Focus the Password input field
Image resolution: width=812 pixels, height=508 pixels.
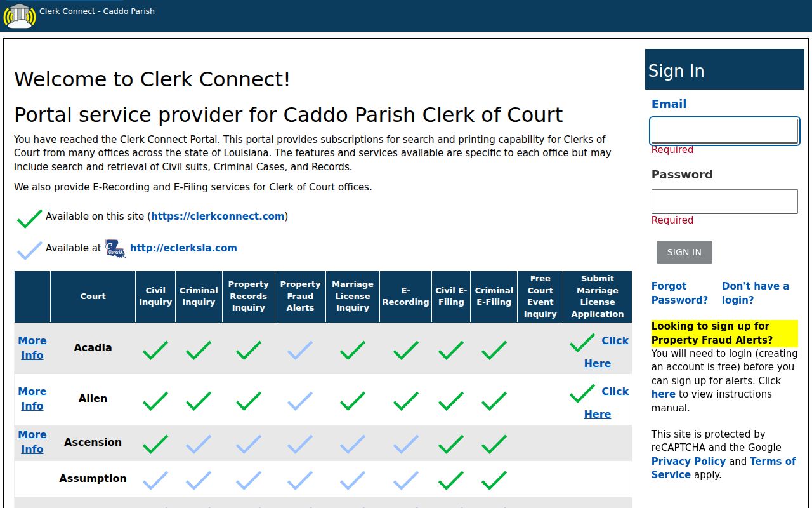[724, 201]
